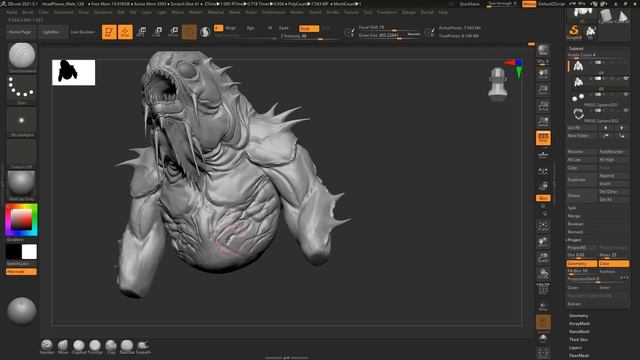The height and width of the screenshot is (360, 640).
Task: Select the Standard brush
Action: click(x=47, y=347)
